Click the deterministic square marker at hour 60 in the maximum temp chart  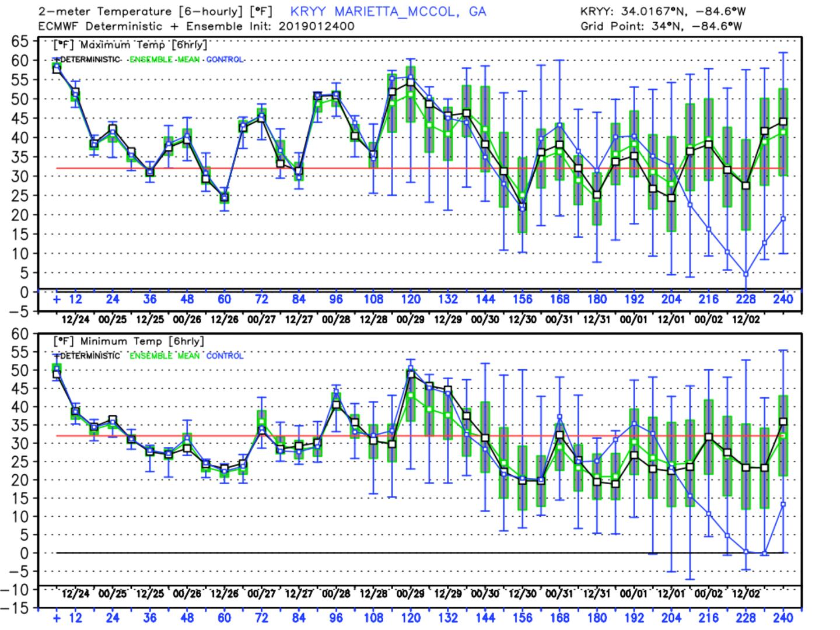coord(224,198)
